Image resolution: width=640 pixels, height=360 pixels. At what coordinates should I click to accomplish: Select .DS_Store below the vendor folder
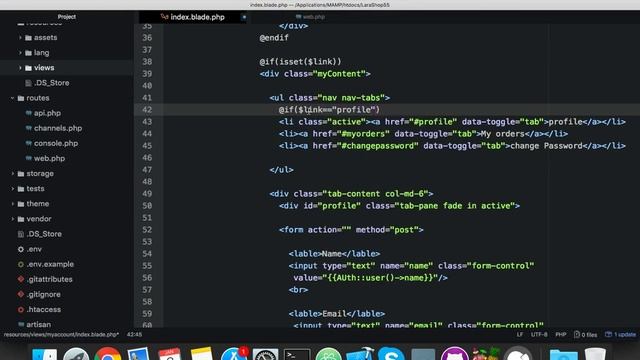click(x=44, y=234)
